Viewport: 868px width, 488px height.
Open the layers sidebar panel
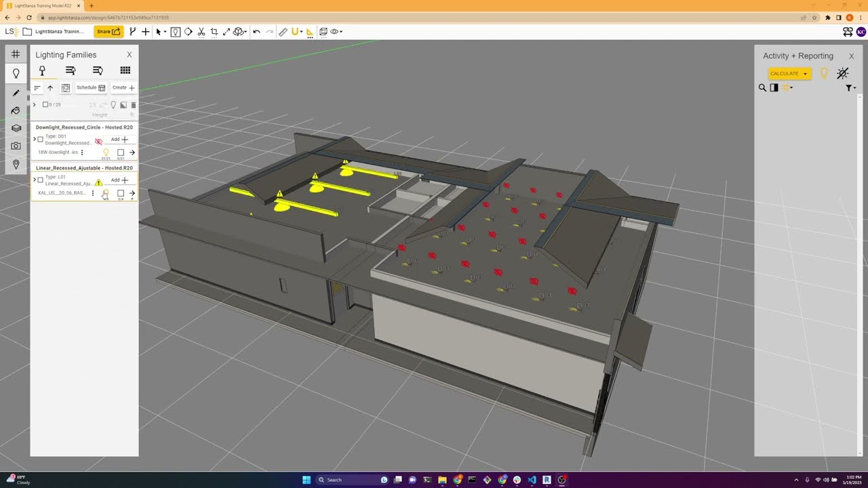pos(16,128)
